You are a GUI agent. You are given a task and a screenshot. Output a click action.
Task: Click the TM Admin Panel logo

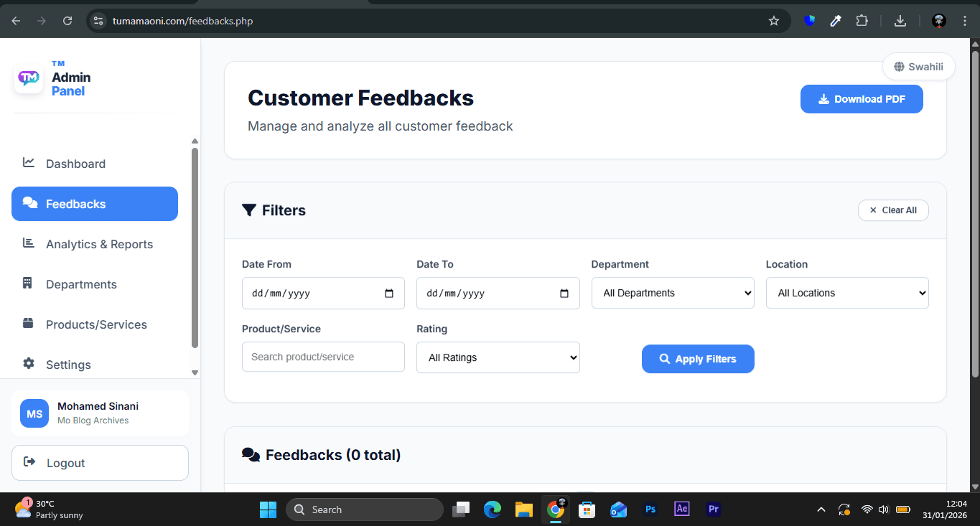(x=28, y=77)
